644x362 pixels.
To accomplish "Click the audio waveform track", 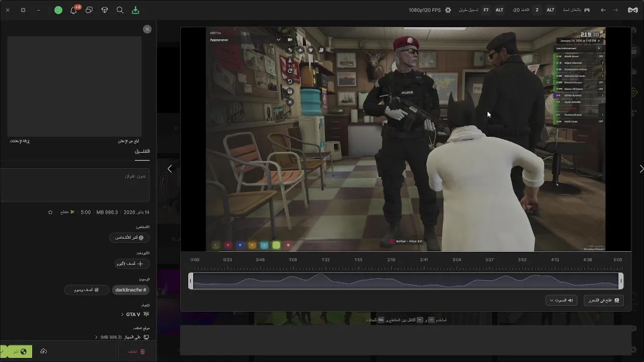I will click(406, 281).
